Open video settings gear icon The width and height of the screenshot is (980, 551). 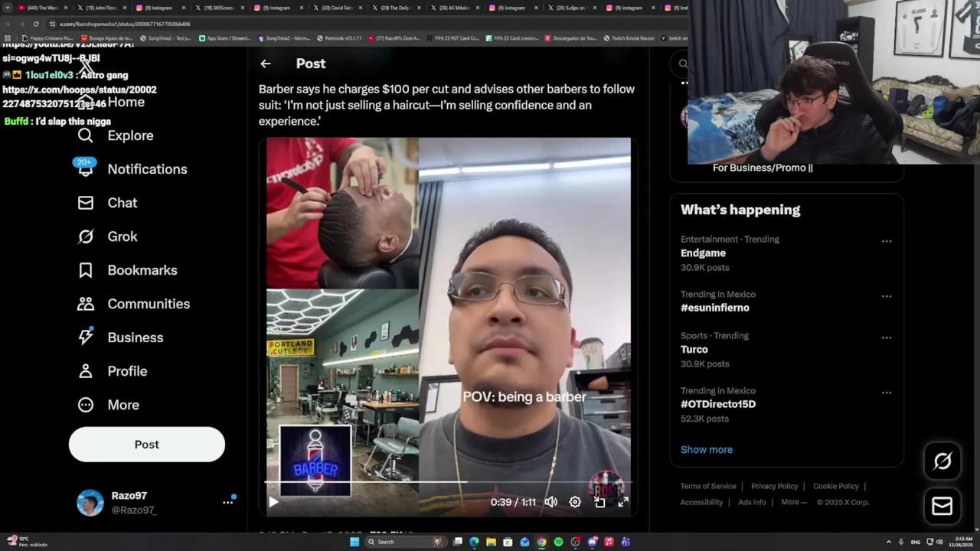pyautogui.click(x=575, y=502)
